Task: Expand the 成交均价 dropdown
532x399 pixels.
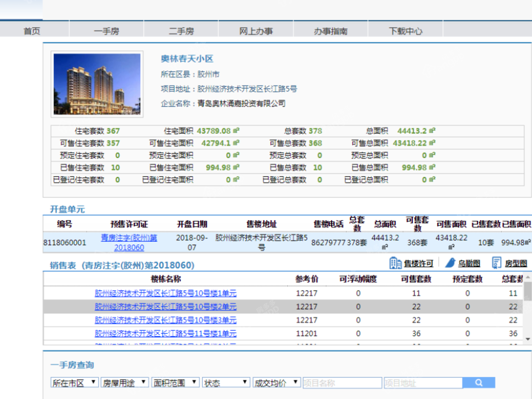Action: click(x=277, y=383)
